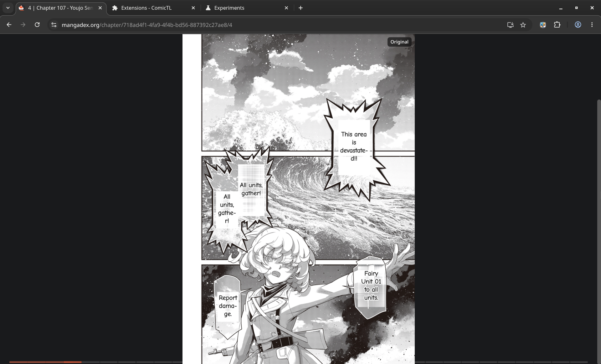Click the browser back arrow

coord(9,25)
